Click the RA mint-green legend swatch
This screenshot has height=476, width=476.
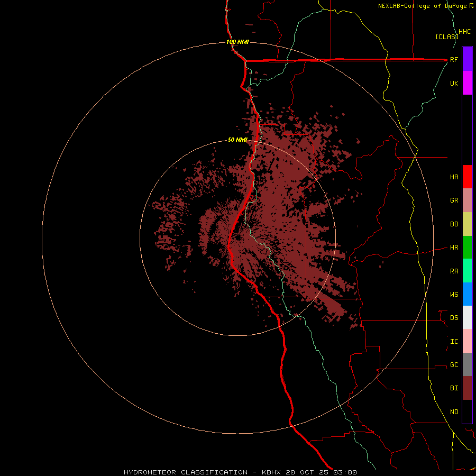[x=467, y=271]
